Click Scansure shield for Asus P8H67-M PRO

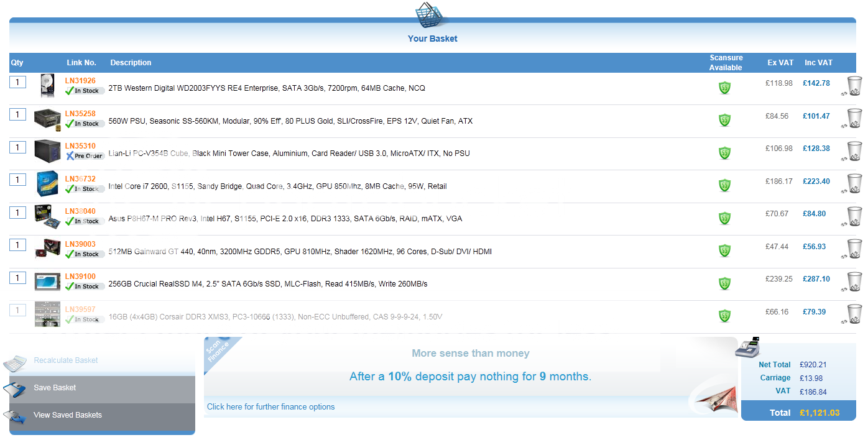coord(724,218)
